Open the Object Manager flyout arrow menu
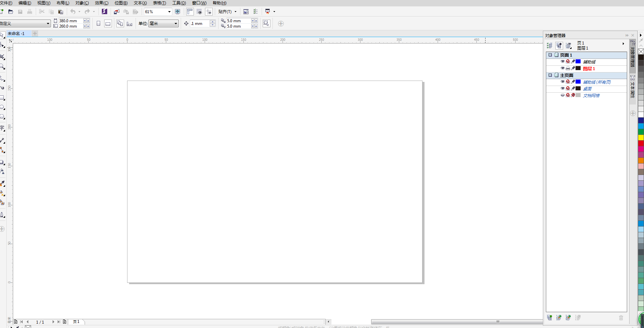Image resolution: width=644 pixels, height=328 pixels. [623, 43]
